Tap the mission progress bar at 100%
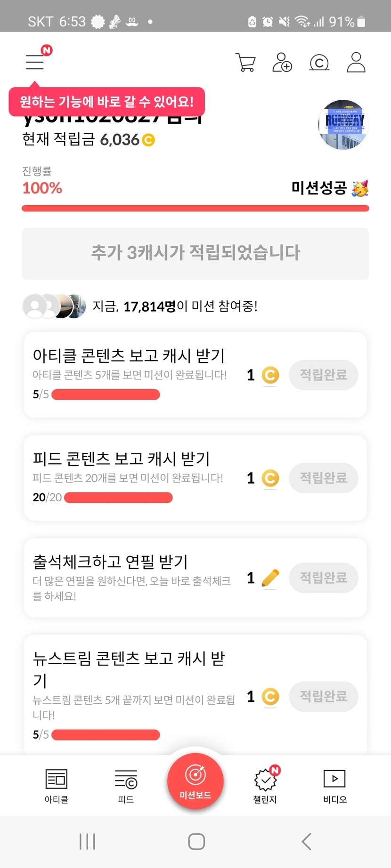 click(x=195, y=208)
